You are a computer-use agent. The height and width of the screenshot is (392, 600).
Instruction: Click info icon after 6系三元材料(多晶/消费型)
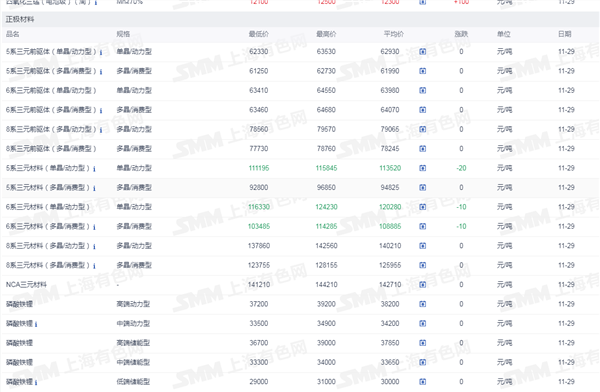tap(94, 227)
